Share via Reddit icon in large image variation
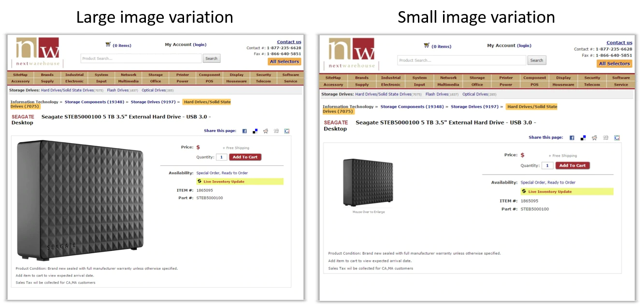The image size is (644, 306). (x=266, y=131)
